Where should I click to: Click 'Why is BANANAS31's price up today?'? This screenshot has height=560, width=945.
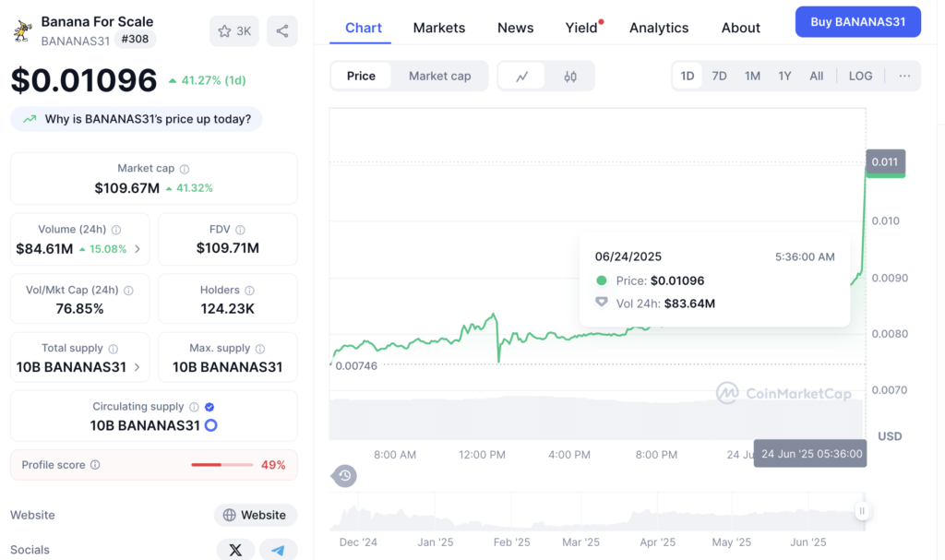(137, 119)
